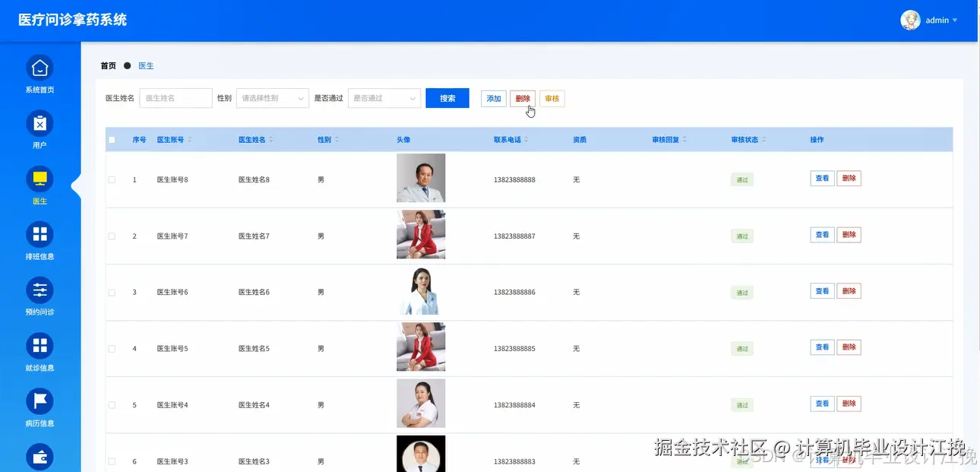
Task: Open the 性别 selection dropdown
Action: pos(272,98)
